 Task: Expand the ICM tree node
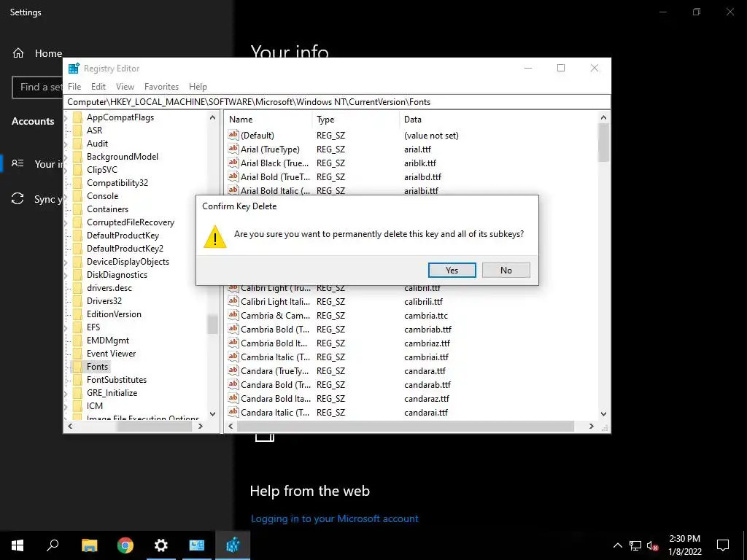coord(66,405)
